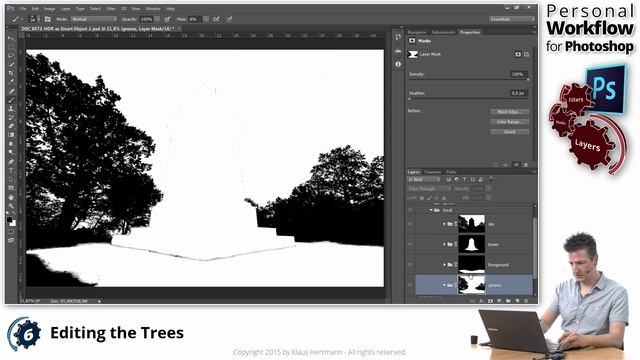Screen dimensions: 640x360
Task: Add layer style with fx icon
Action: [x=481, y=301]
